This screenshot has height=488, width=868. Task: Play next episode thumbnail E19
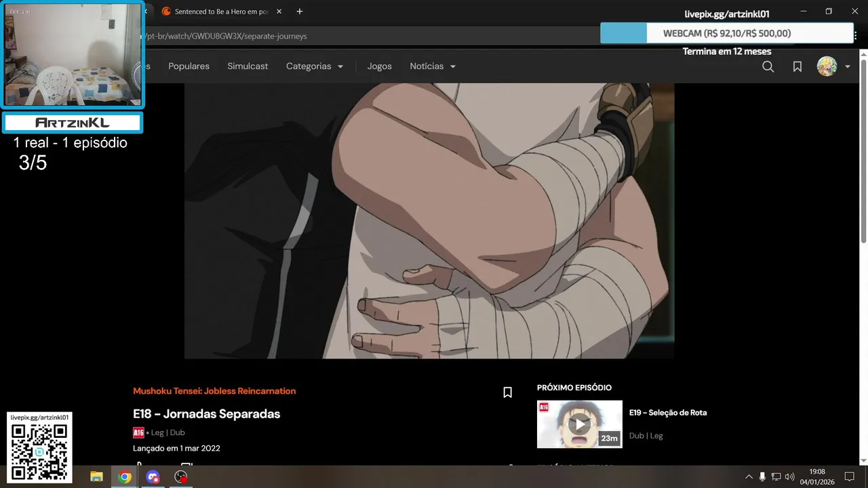pyautogui.click(x=580, y=424)
